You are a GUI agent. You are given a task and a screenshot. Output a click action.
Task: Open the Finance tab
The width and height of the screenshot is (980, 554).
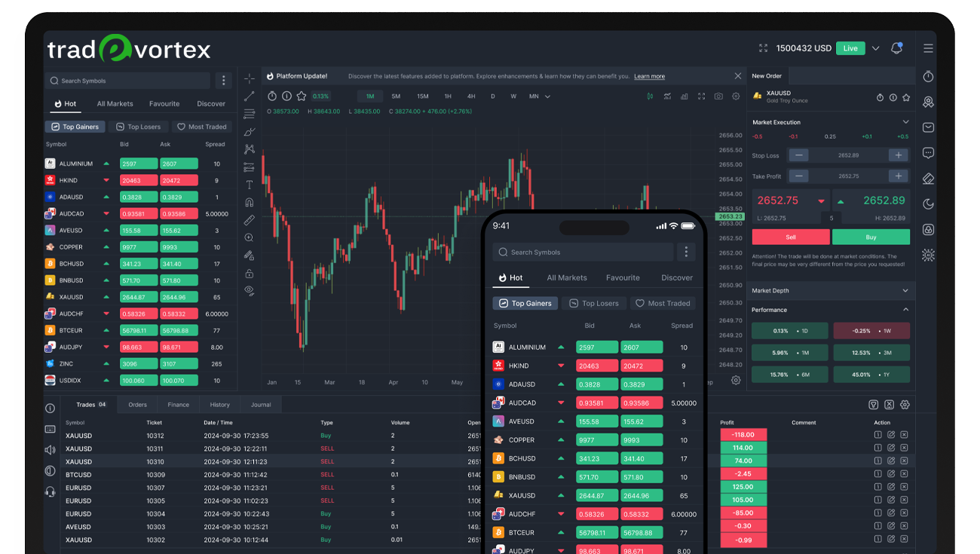179,405
